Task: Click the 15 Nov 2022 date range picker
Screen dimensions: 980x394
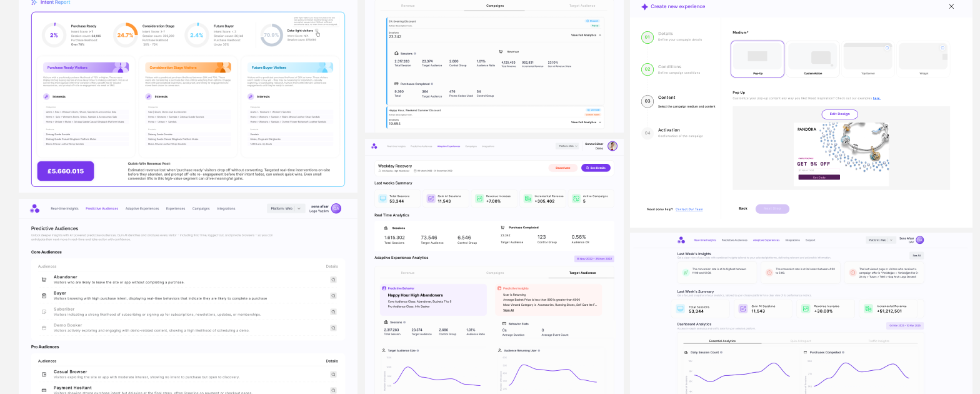Action: pos(594,258)
